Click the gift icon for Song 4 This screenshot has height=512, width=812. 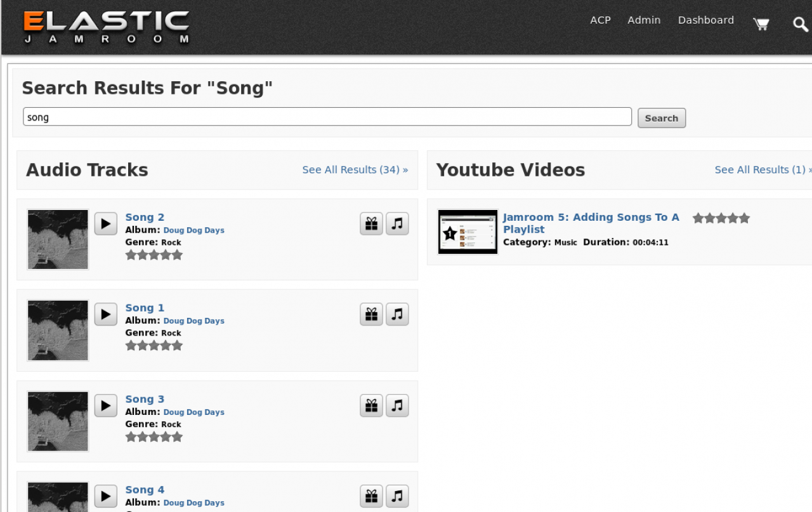371,496
